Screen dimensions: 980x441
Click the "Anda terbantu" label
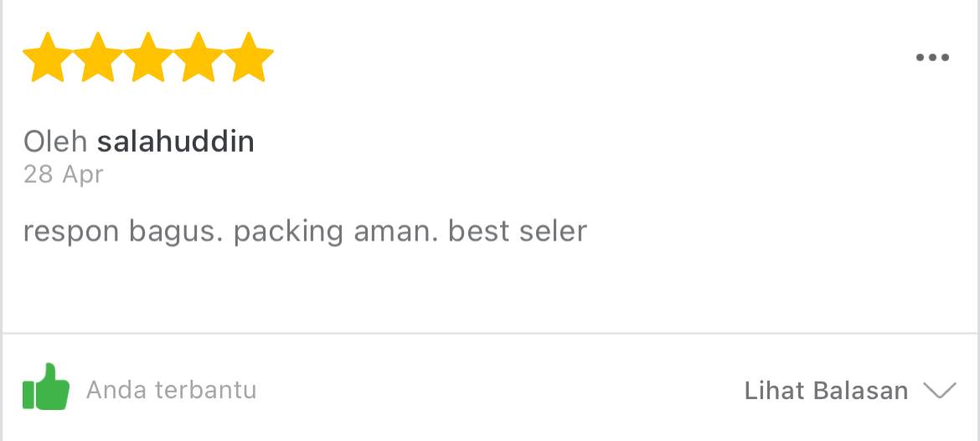(172, 390)
